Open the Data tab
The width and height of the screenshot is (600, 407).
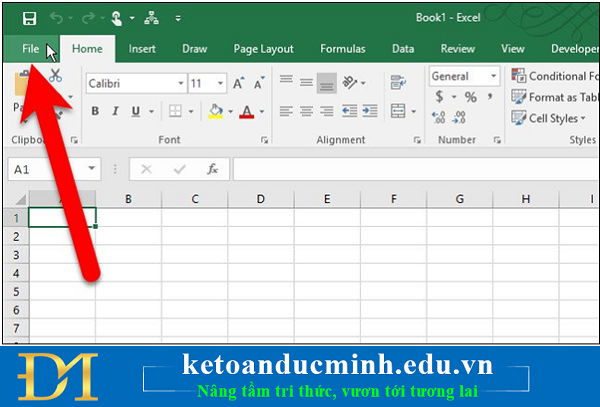[403, 49]
